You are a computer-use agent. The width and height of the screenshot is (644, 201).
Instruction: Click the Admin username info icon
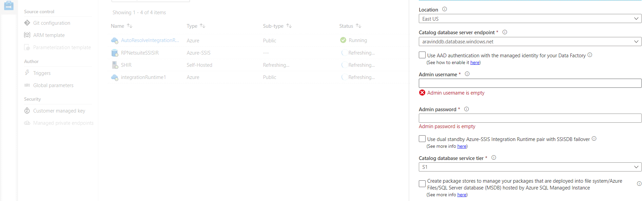[467, 74]
